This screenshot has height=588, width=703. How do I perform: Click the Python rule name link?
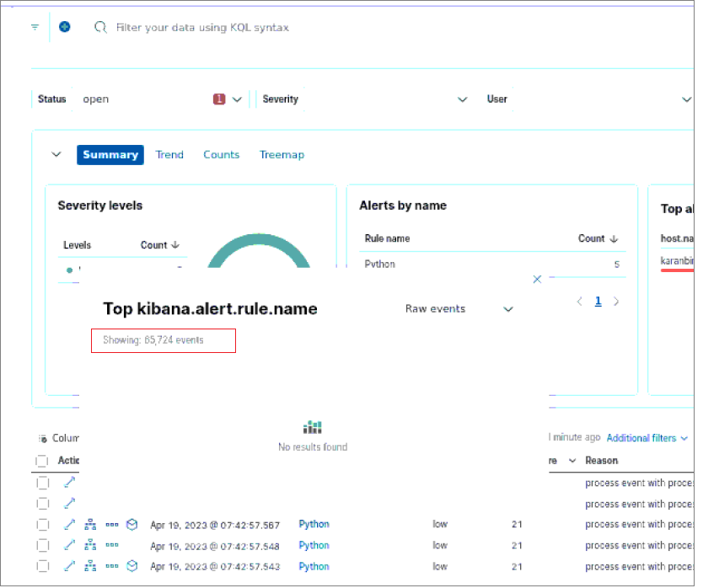[313, 524]
